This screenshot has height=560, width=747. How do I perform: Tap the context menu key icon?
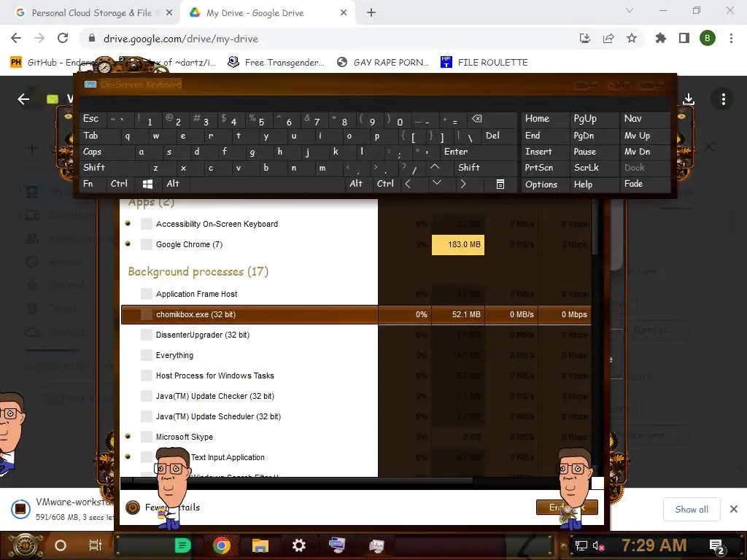[x=500, y=184]
